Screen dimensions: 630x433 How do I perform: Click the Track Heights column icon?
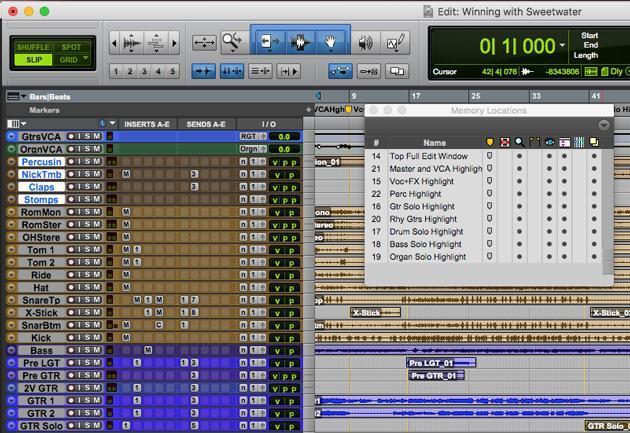click(x=564, y=142)
